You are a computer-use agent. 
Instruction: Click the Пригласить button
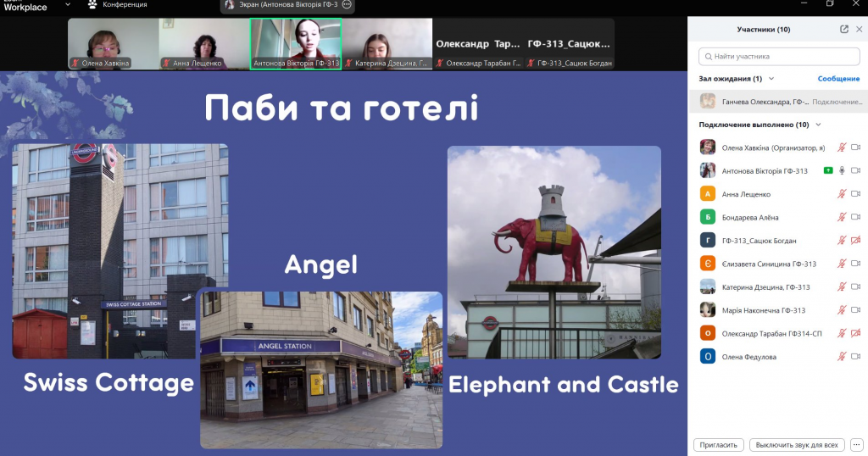(720, 444)
